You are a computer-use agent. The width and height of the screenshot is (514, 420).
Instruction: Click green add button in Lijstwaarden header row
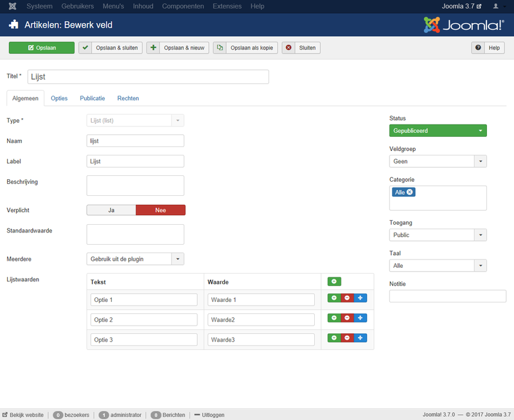tap(334, 281)
